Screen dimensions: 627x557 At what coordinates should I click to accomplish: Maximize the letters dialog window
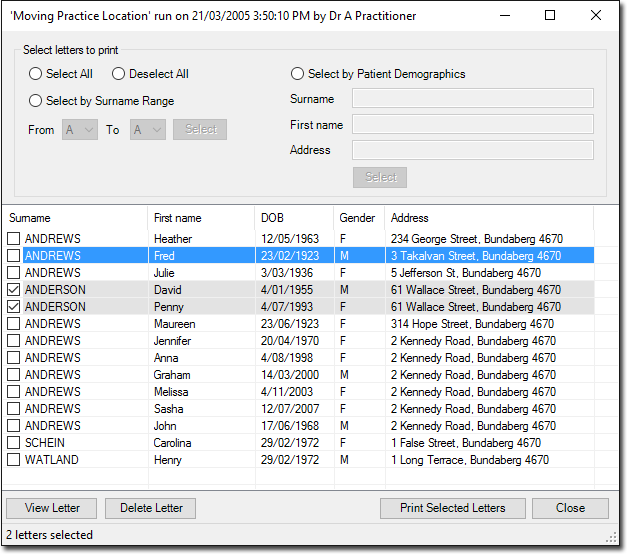(x=550, y=16)
